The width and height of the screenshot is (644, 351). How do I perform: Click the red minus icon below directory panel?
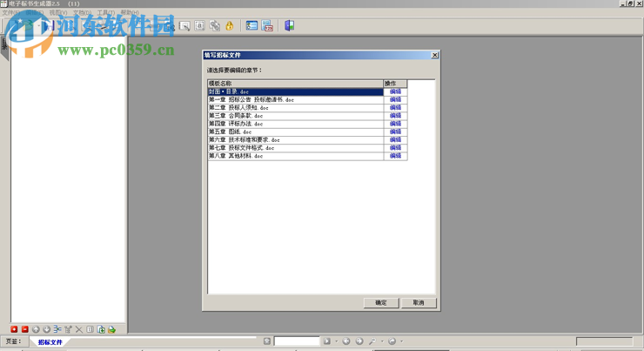click(x=25, y=329)
